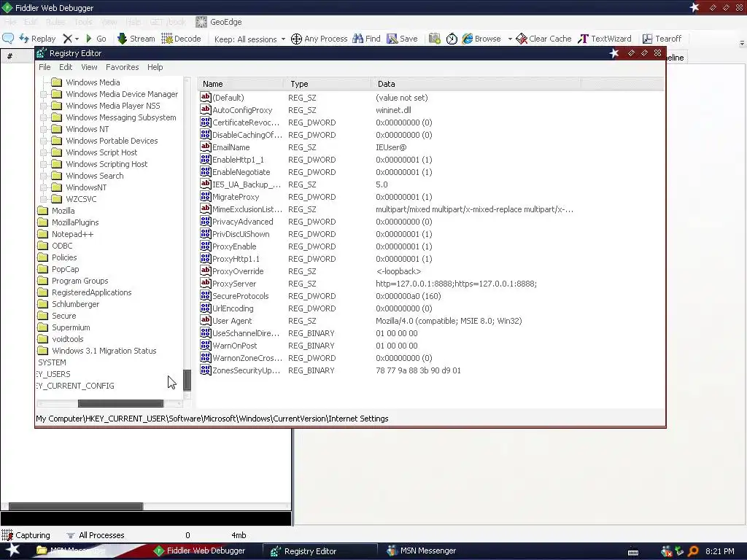Select Windows 3.1 Migration Status key
The width and height of the screenshot is (747, 560).
coord(104,351)
